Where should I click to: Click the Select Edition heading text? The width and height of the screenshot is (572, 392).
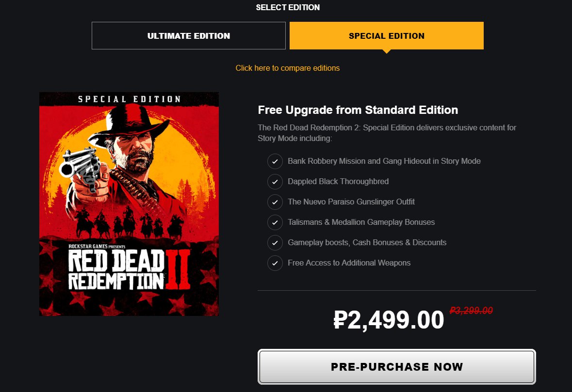(288, 7)
